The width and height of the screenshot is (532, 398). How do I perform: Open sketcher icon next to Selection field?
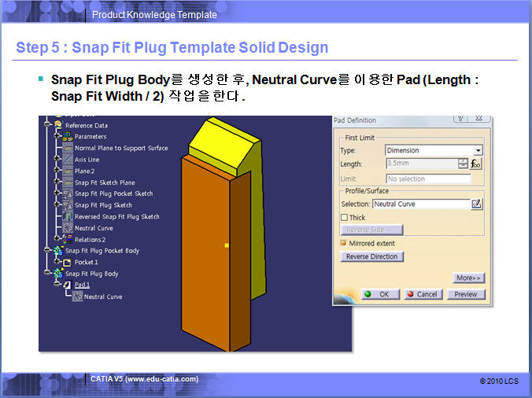tap(476, 204)
